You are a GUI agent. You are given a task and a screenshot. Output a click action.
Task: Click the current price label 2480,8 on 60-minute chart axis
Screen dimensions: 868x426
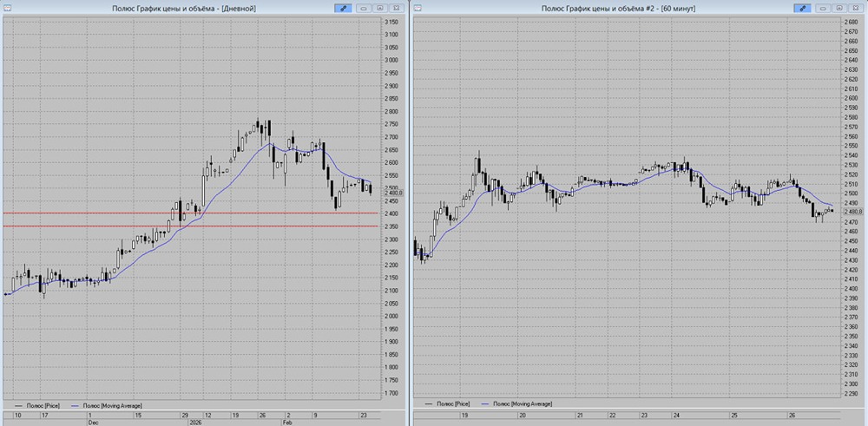(852, 212)
